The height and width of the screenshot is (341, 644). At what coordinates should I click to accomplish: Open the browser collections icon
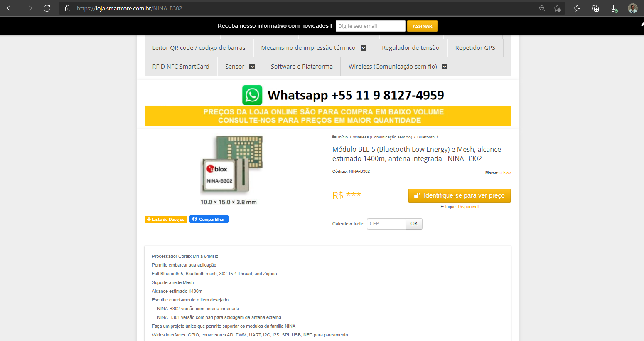[x=595, y=8]
